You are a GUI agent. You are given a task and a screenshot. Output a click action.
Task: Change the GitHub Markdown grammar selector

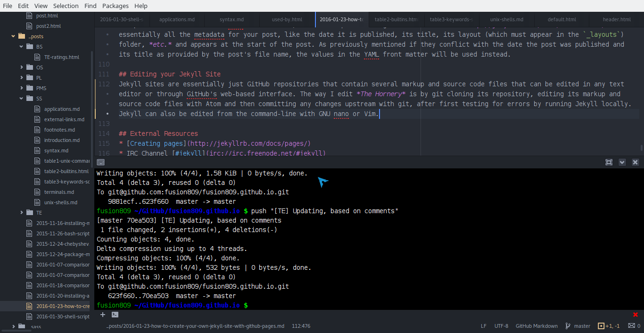(537, 326)
